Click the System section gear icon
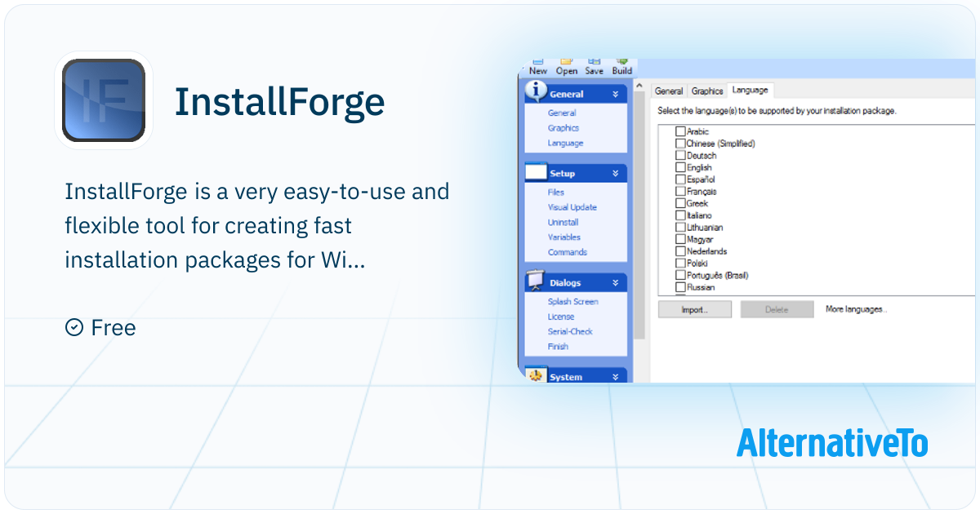 point(535,376)
